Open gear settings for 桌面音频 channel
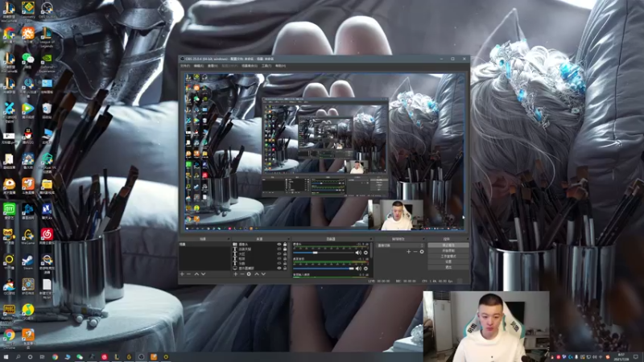Screen dimensions: 644x362 click(x=365, y=269)
